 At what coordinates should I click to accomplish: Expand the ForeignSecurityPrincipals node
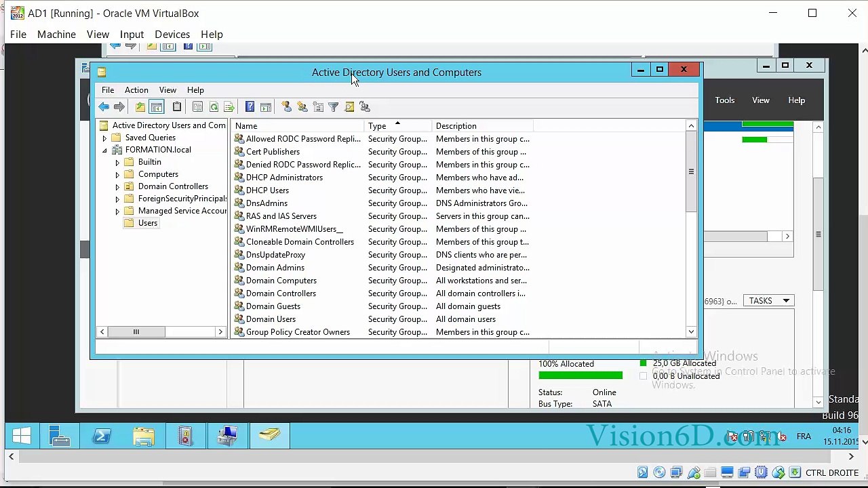click(117, 199)
